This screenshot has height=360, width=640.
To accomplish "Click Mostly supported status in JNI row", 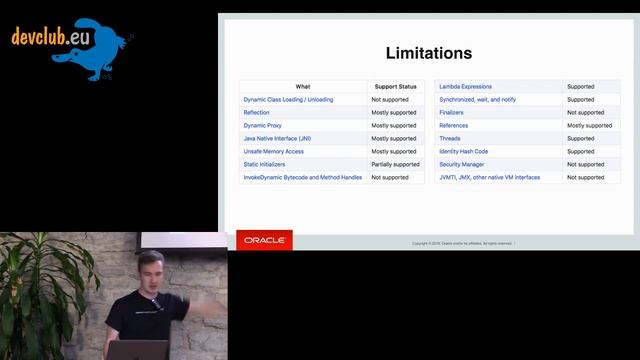I will pos(394,139).
